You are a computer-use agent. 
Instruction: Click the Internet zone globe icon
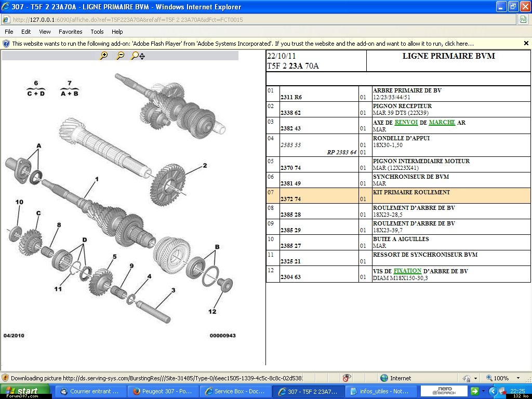point(384,378)
